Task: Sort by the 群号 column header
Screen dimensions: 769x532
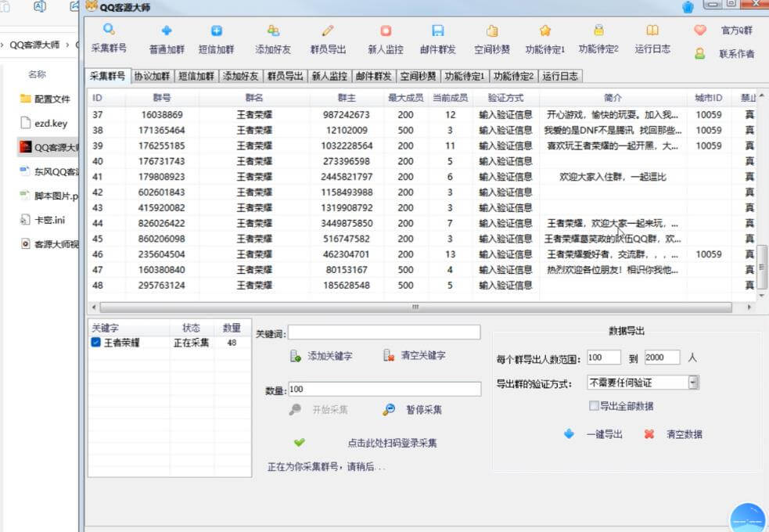Action: (x=162, y=98)
